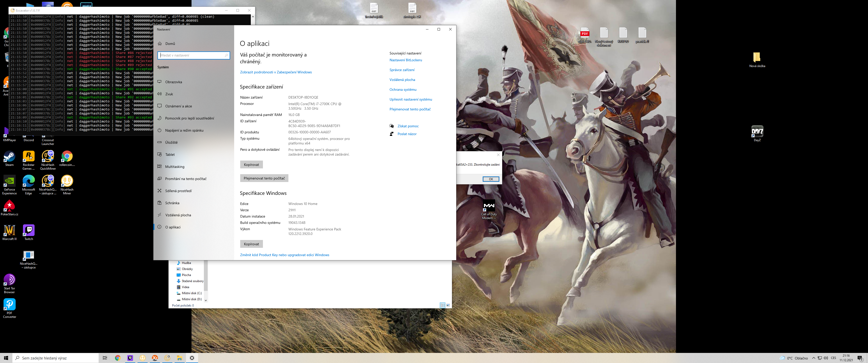The width and height of the screenshot is (868, 363).
Task: Select DayZ desktop shortcut
Action: [757, 133]
